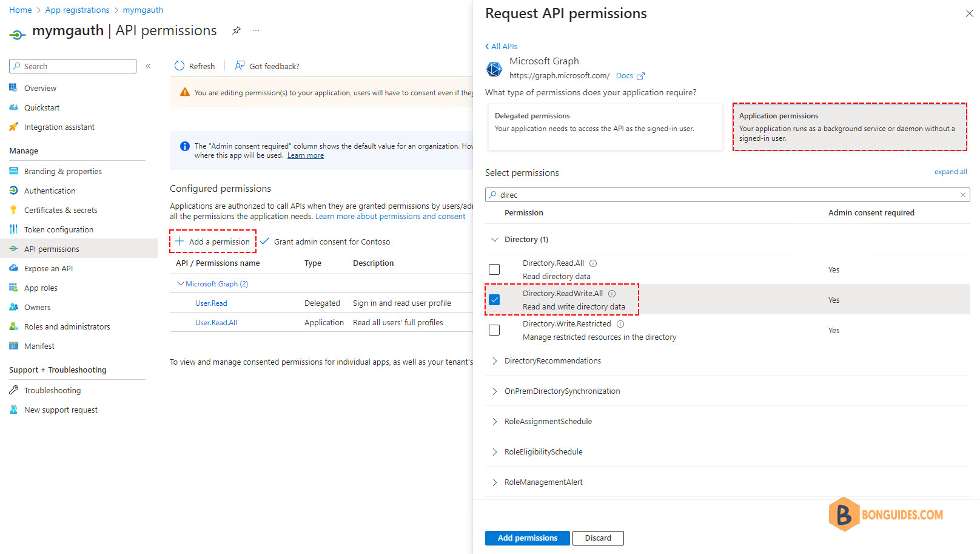The image size is (980, 554).
Task: Expand the RoleAssignmentSchedule group
Action: (x=494, y=422)
